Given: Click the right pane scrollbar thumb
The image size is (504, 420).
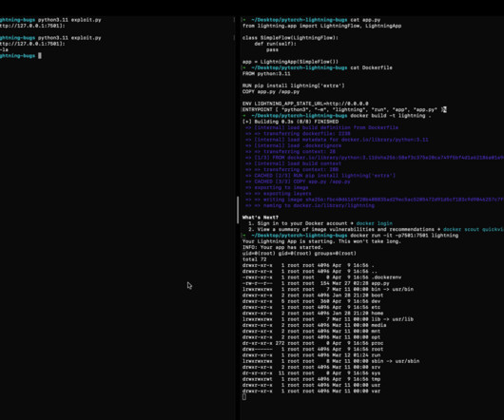Looking at the screenshot, I should coord(238,210).
